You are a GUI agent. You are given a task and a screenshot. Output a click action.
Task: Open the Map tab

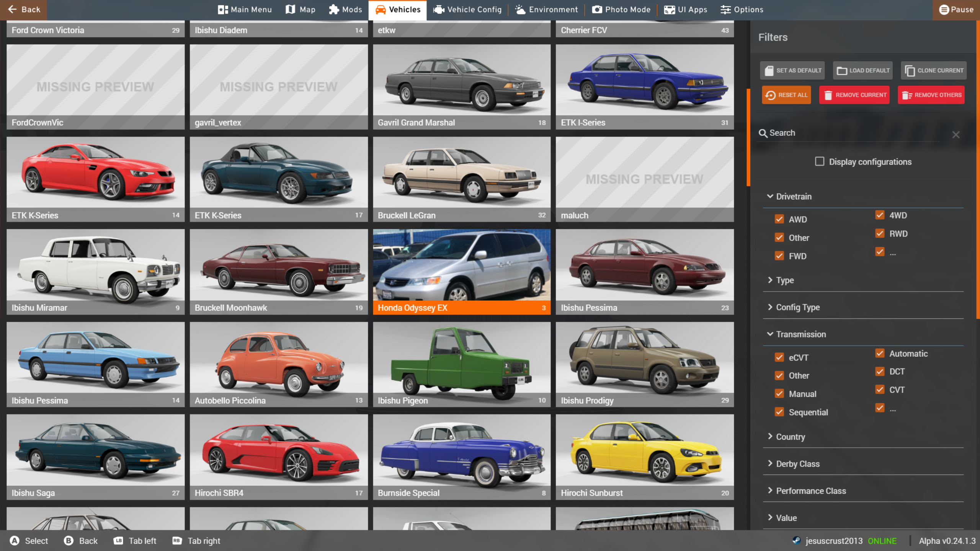click(301, 10)
